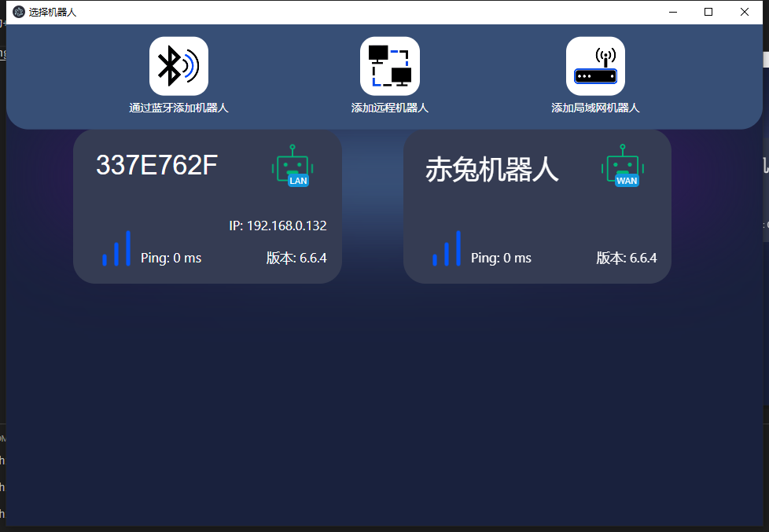Screen dimensions: 769x532
Task: Select the 添加局域网机器人 label
Action: coord(595,108)
